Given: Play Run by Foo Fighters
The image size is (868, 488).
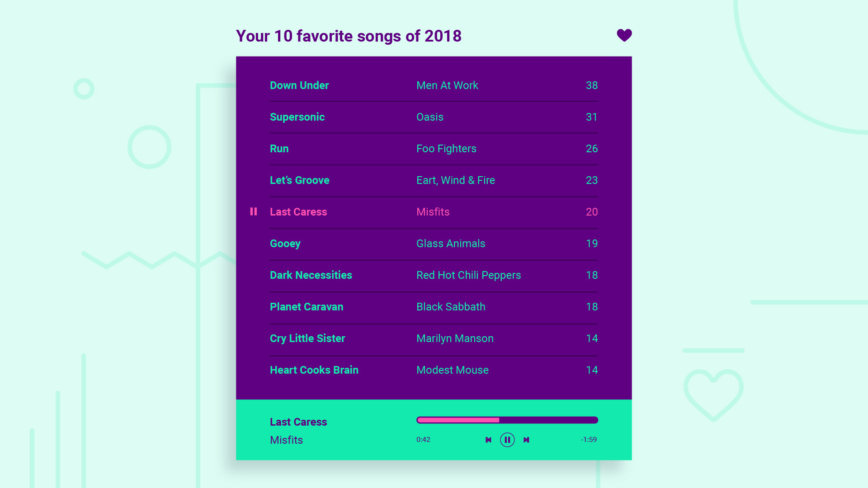Looking at the screenshot, I should [279, 149].
